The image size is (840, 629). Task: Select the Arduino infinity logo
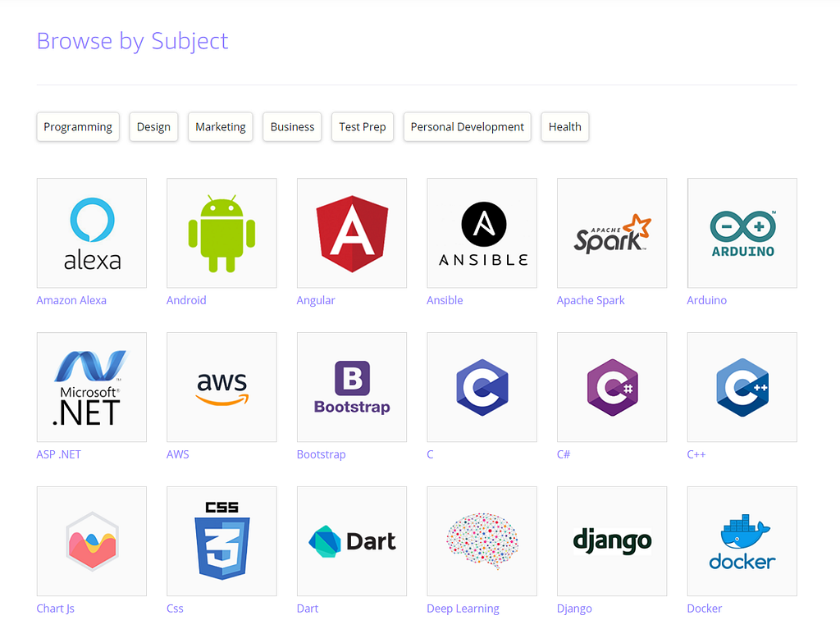(x=742, y=233)
